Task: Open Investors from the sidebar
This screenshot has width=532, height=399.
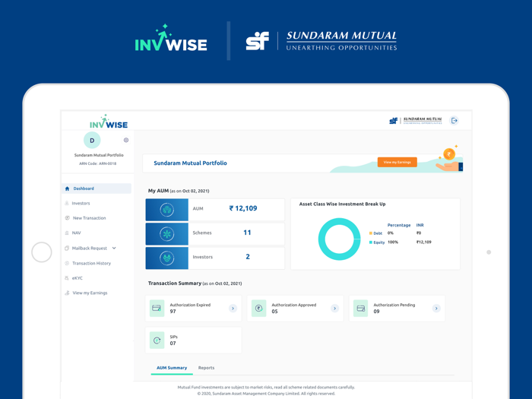Action: [81, 203]
